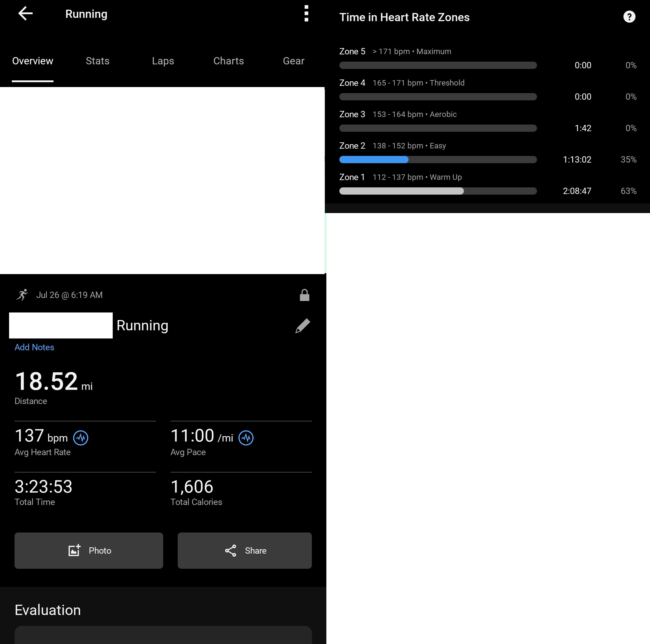This screenshot has height=644, width=650.
Task: Tap the Zone 2 35% value
Action: [x=629, y=160]
